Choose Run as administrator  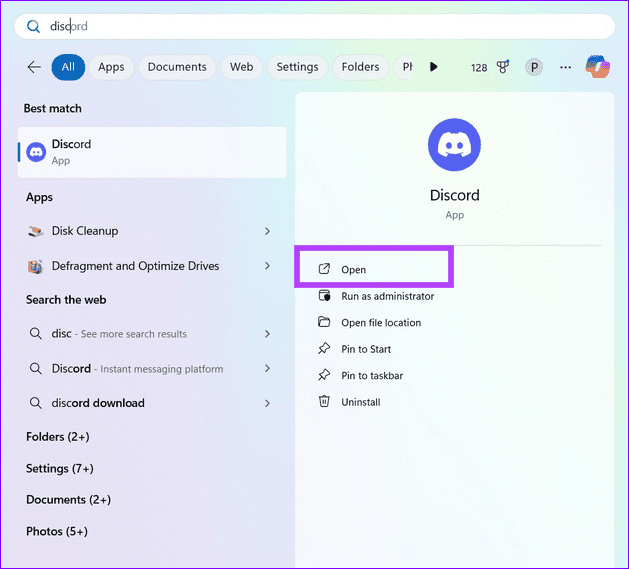click(388, 296)
